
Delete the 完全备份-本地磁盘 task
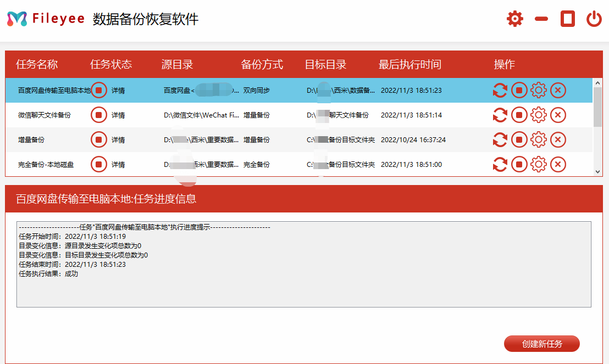(558, 164)
